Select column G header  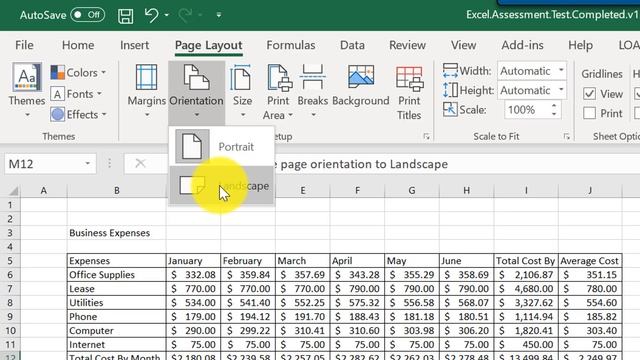pyautogui.click(x=412, y=191)
